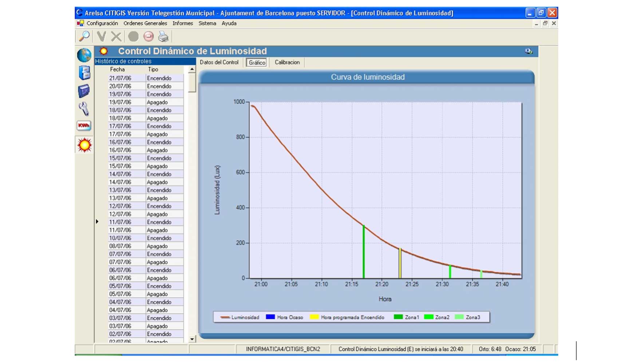Select the 13/07/06 Apagado row
Screen dimensions: 637x364
tap(146, 198)
